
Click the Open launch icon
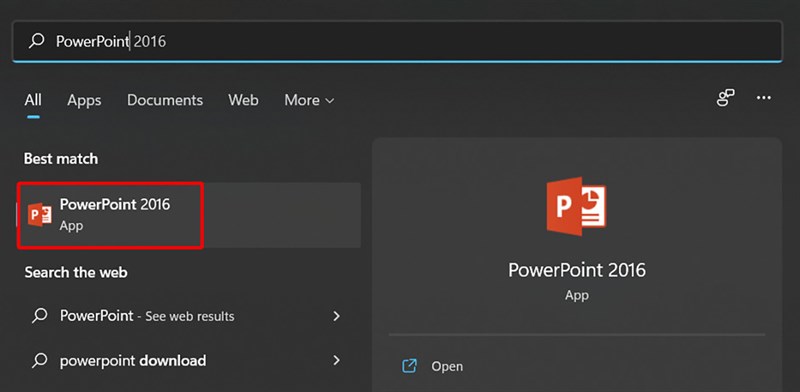[x=410, y=366]
